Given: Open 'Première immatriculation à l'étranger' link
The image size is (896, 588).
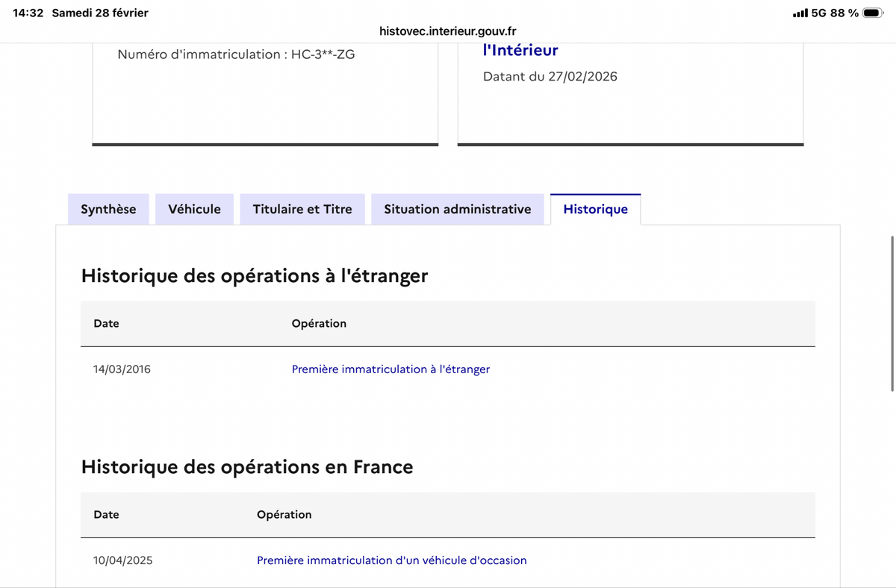Looking at the screenshot, I should tap(391, 369).
